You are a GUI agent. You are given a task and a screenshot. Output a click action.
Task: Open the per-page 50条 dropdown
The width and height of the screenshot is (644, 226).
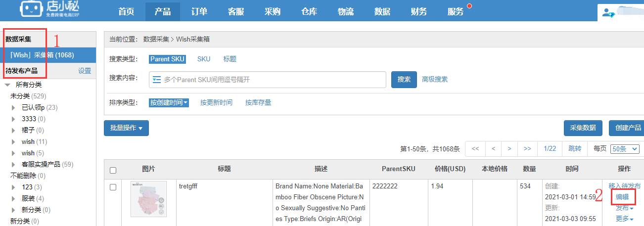[x=625, y=148]
